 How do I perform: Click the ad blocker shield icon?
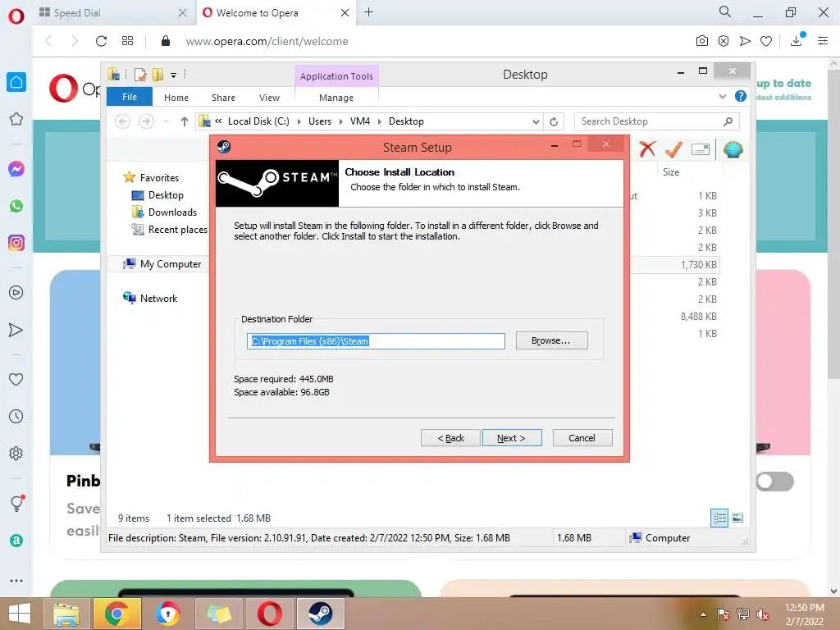pos(724,41)
